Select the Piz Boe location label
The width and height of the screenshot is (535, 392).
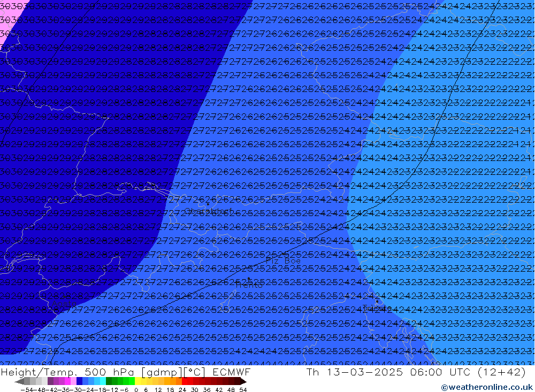pyautogui.click(x=283, y=261)
